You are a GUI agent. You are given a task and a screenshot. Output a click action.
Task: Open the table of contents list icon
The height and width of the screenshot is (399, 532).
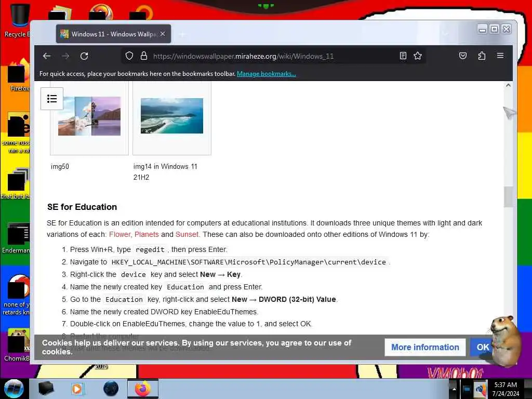(52, 99)
